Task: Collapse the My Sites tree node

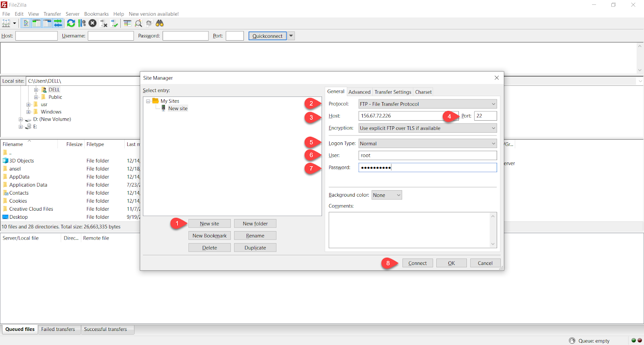Action: click(148, 101)
